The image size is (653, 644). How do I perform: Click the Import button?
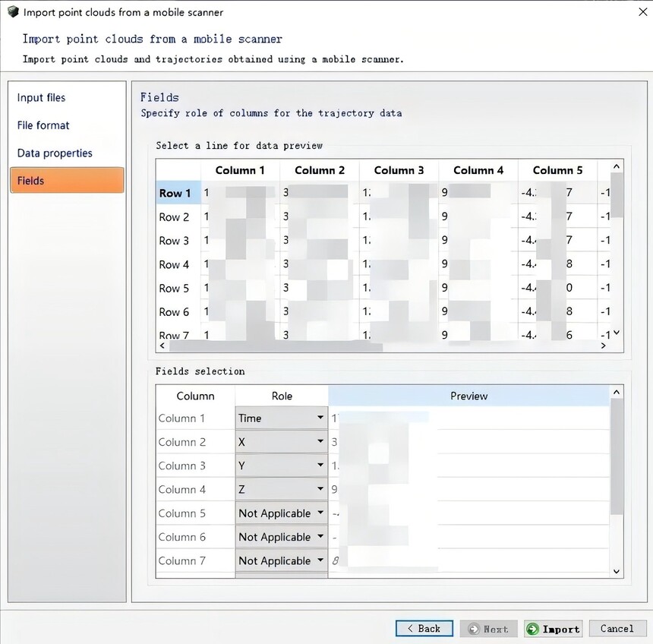click(553, 629)
